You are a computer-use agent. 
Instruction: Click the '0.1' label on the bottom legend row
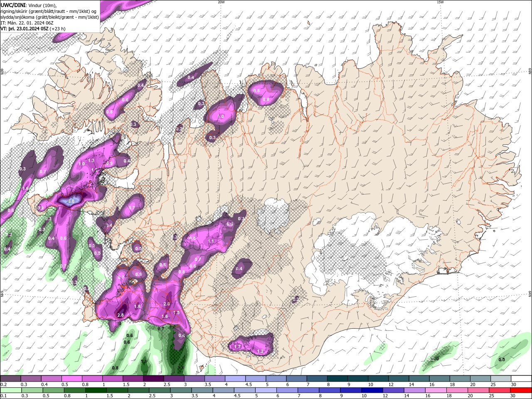(x=3, y=396)
